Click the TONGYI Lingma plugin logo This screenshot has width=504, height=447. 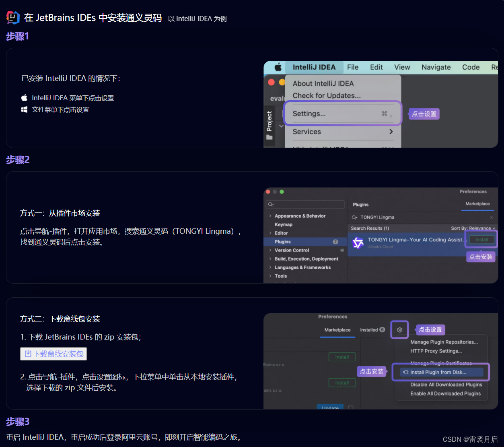point(358,243)
